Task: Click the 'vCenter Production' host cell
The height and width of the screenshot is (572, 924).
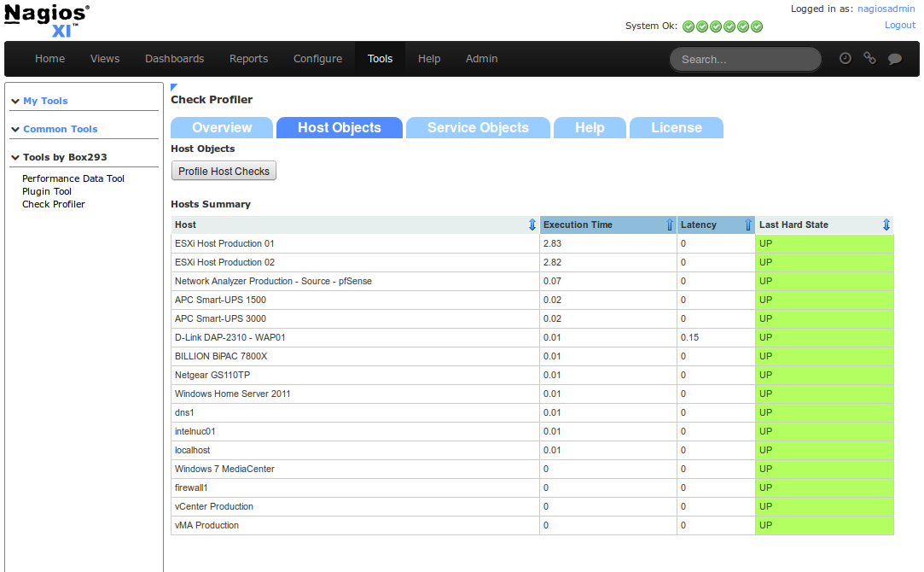Action: tap(355, 508)
